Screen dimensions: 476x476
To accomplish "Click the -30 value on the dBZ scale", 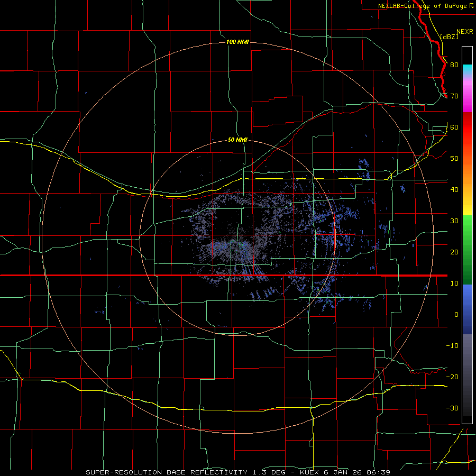I will (x=452, y=408).
